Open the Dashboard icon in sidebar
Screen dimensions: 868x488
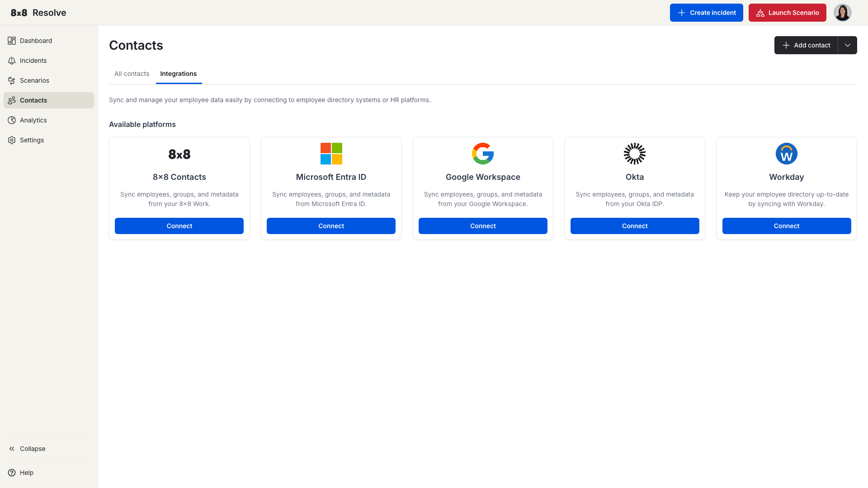click(12, 41)
